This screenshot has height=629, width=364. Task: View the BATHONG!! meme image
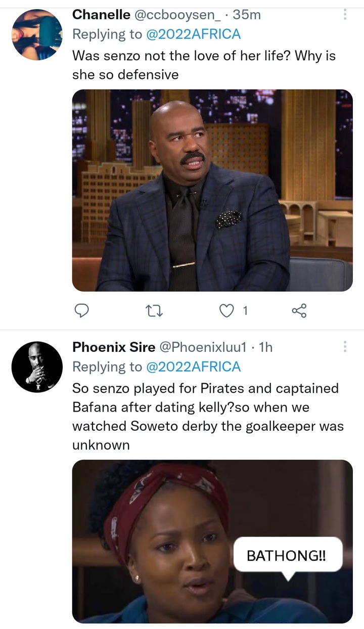[212, 541]
